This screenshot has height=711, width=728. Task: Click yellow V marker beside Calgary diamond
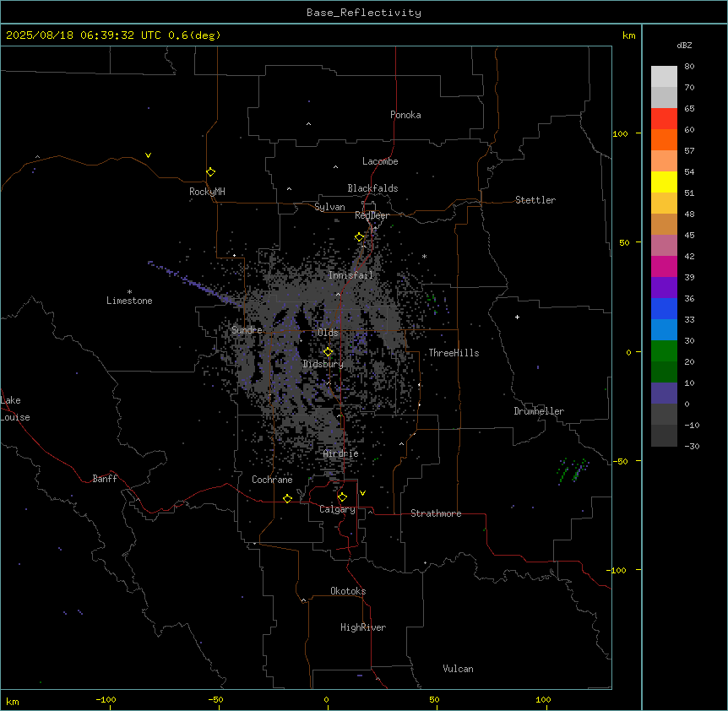[x=362, y=493]
